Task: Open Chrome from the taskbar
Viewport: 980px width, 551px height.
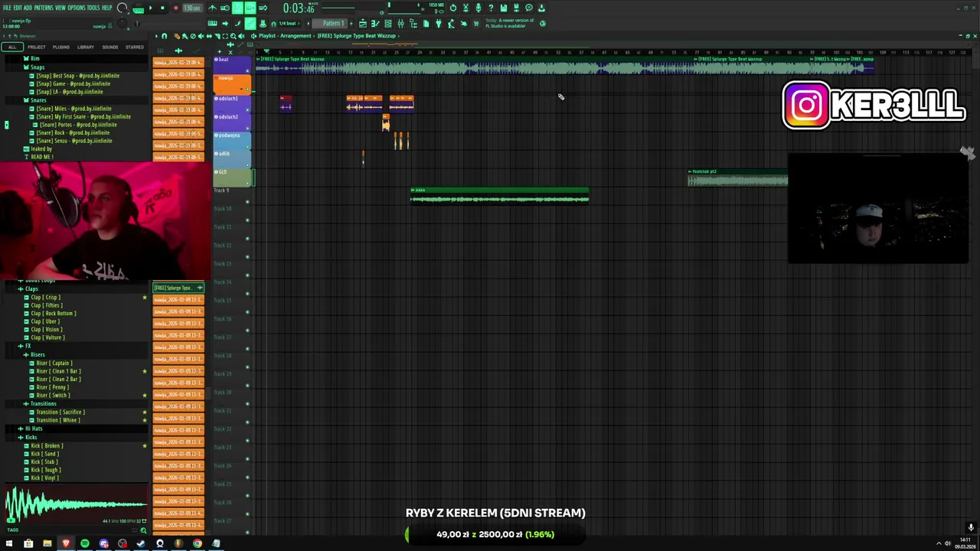Action: [x=198, y=543]
